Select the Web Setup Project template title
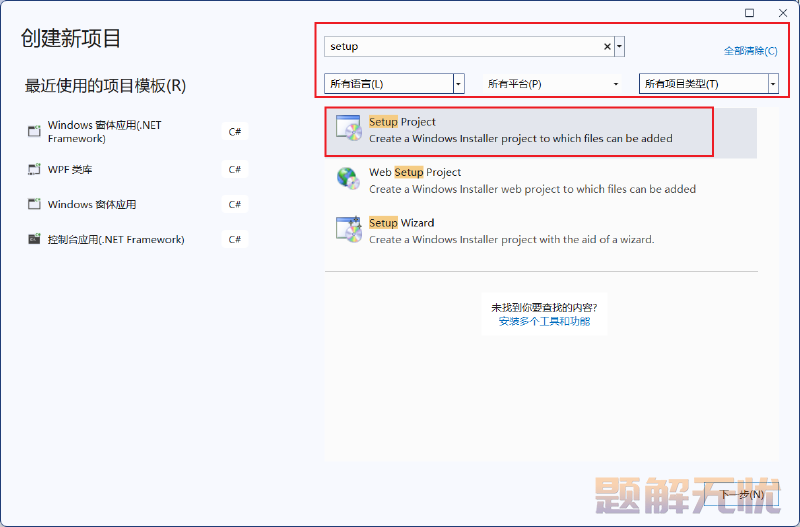The height and width of the screenshot is (527, 800). [x=415, y=172]
